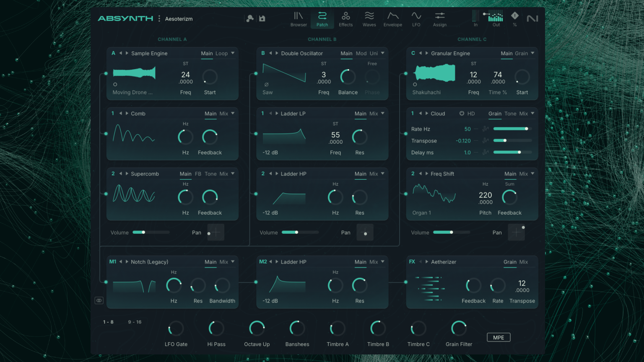This screenshot has width=644, height=362.
Task: Open the Assign view icon
Action: [x=439, y=18]
